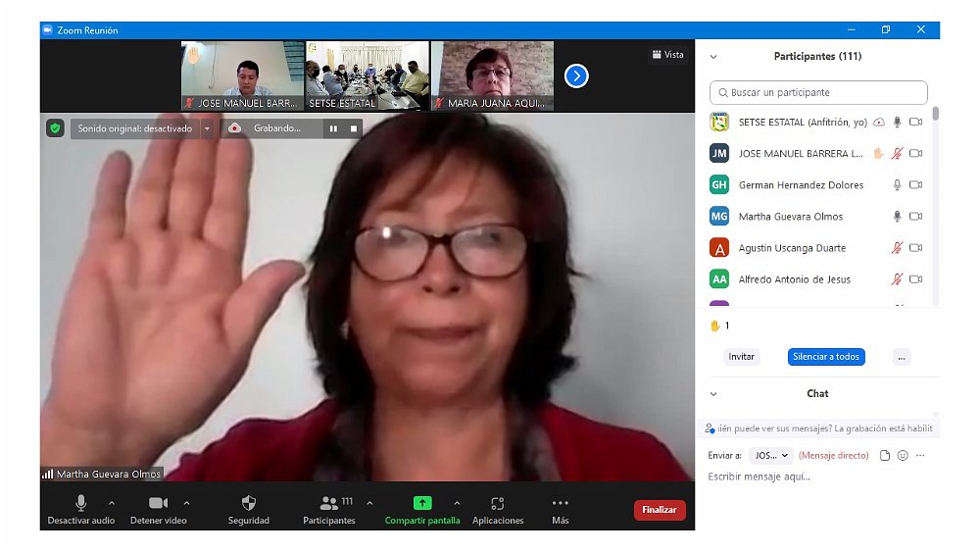Open the Participantes list button

click(x=329, y=503)
